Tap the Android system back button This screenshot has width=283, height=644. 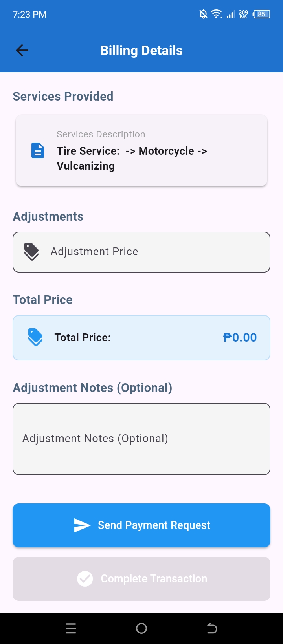click(x=212, y=628)
